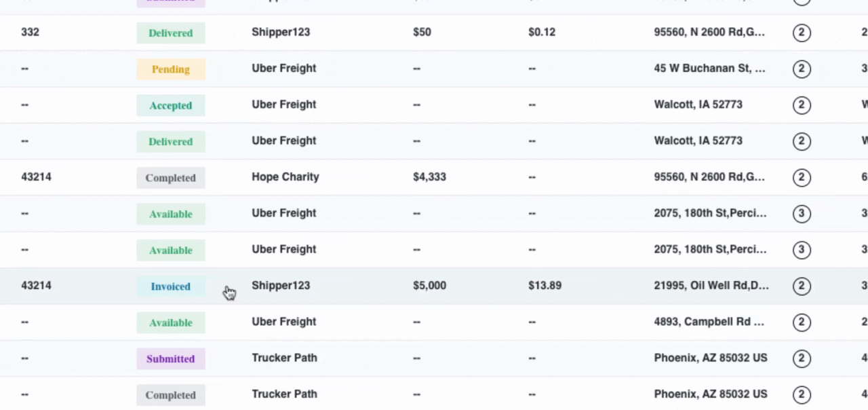
Task: Click the Accepted status badge
Action: click(x=171, y=105)
